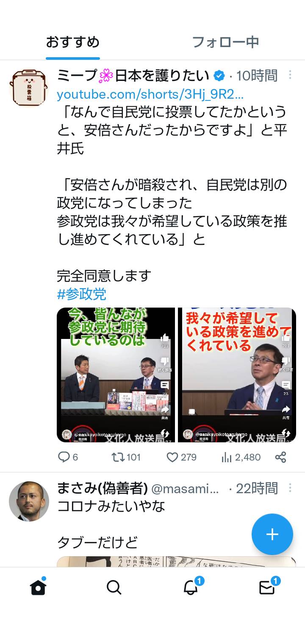Open the Messages envelope icon

tap(267, 587)
